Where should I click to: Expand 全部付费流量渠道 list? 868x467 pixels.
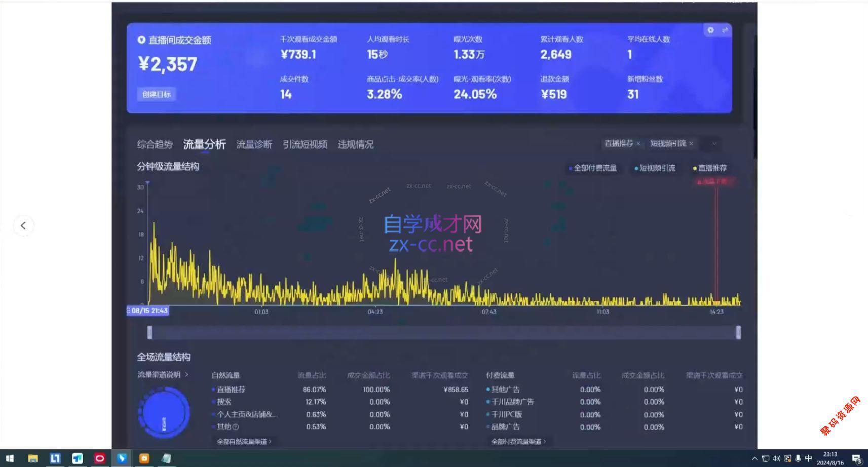(x=518, y=442)
